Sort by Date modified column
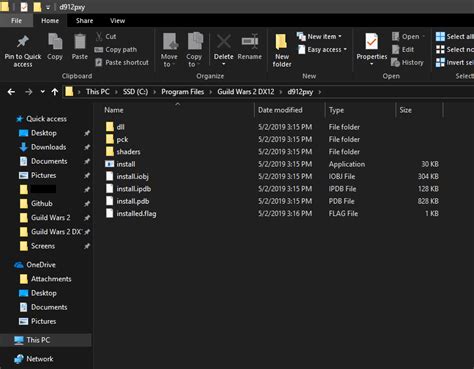Image resolution: width=474 pixels, height=369 pixels. [x=280, y=110]
